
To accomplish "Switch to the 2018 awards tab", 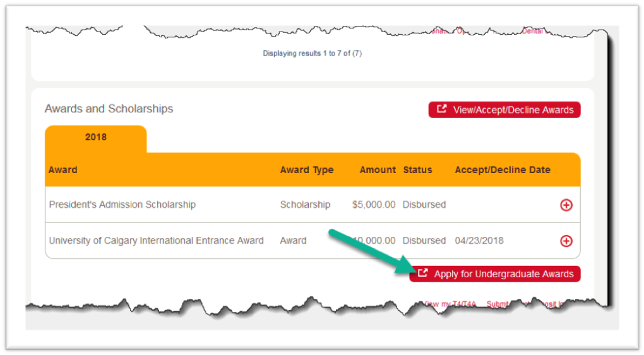I will tap(96, 137).
